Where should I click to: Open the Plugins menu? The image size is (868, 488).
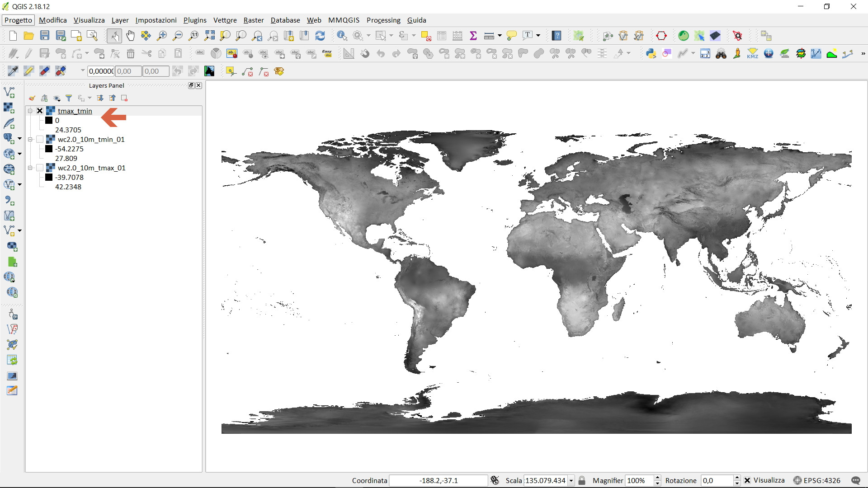click(x=195, y=20)
